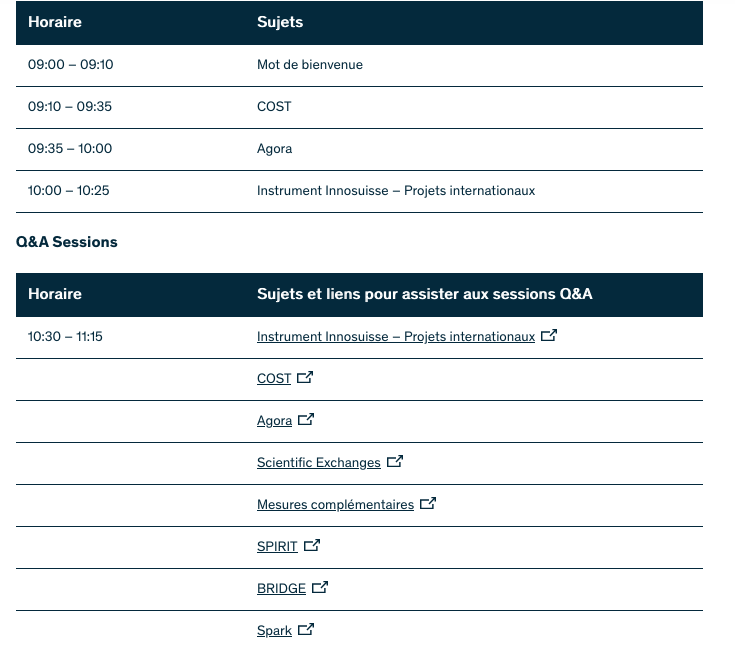Click external-link icon next to COST link
This screenshot has height=647, width=735.
click(305, 378)
